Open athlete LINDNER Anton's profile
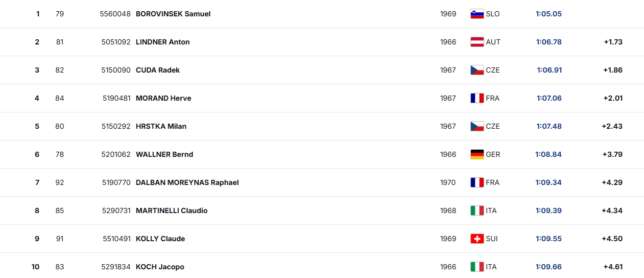The width and height of the screenshot is (644, 278). coord(162,42)
